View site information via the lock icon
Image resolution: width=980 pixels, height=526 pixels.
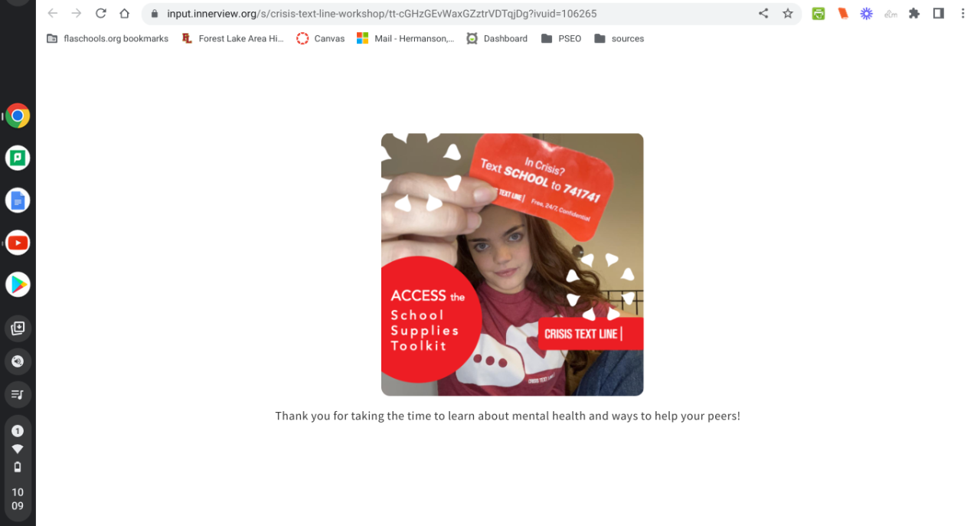(155, 14)
